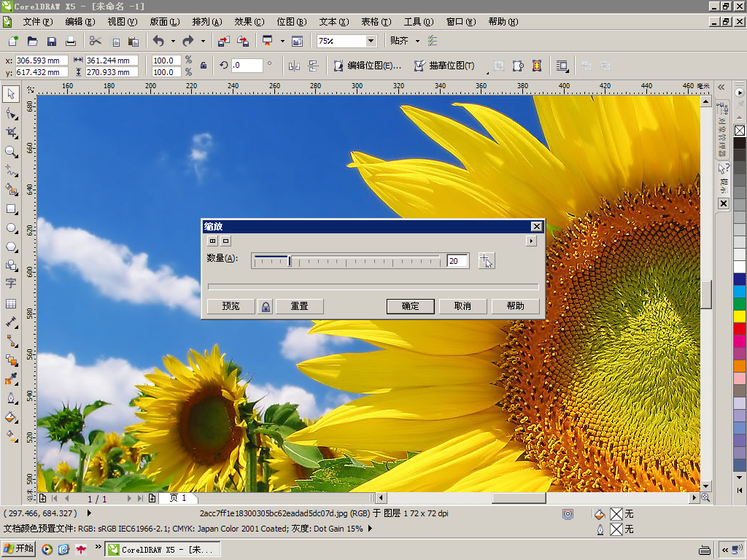Choose the Rectangle tool

pyautogui.click(x=11, y=209)
